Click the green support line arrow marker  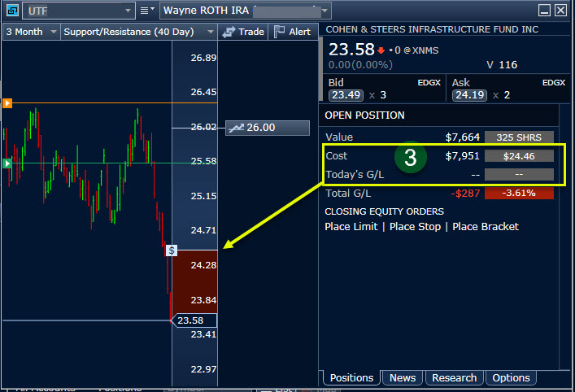click(x=7, y=163)
